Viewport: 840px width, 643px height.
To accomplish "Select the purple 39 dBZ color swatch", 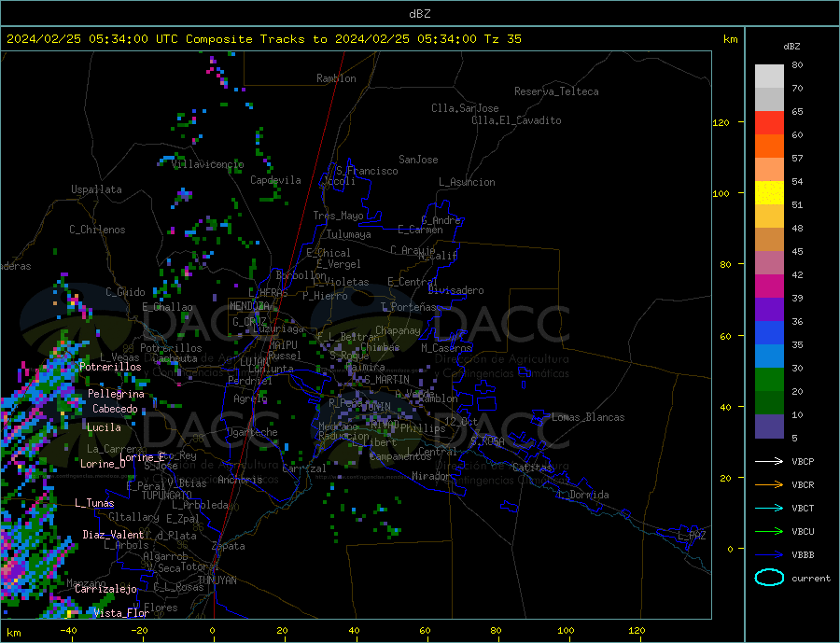I will click(769, 310).
